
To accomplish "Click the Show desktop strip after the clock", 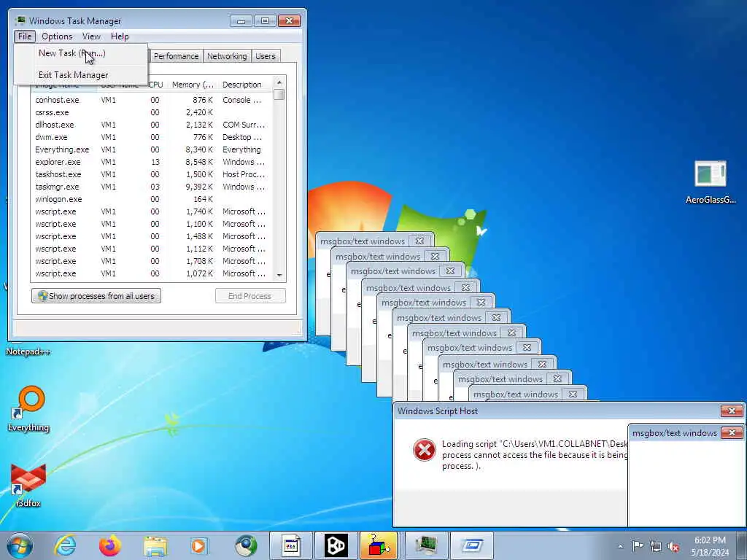I will coord(743,545).
